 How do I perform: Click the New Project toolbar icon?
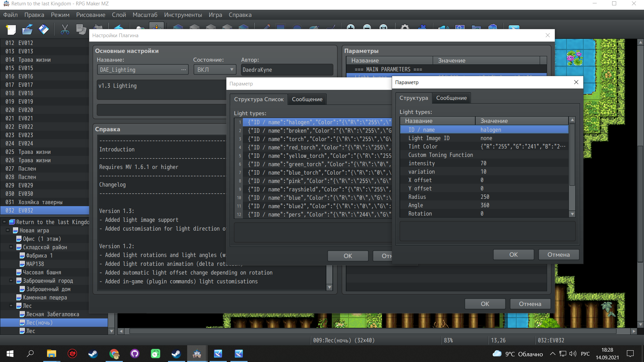(11, 29)
